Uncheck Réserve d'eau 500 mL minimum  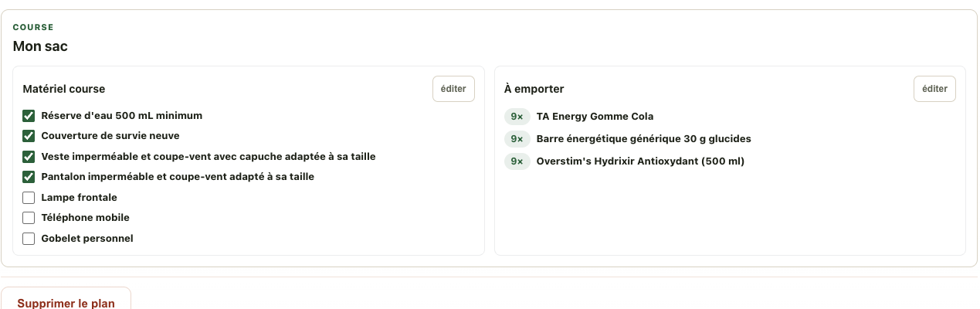tap(29, 116)
